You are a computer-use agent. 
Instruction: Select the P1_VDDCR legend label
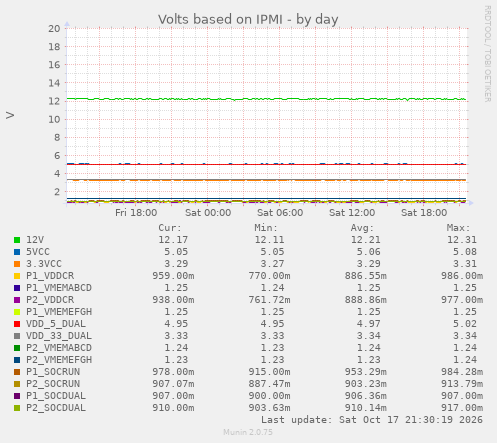[x=50, y=276]
